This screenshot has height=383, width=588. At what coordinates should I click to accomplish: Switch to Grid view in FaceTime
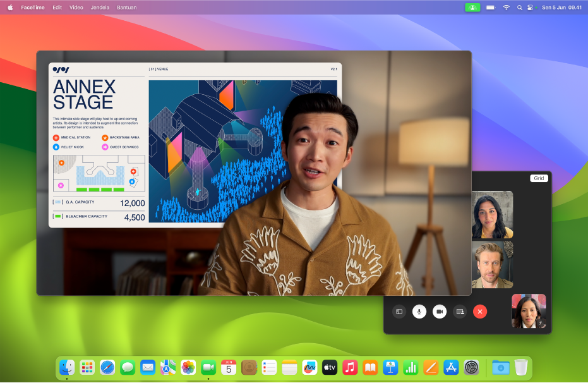[x=539, y=178]
